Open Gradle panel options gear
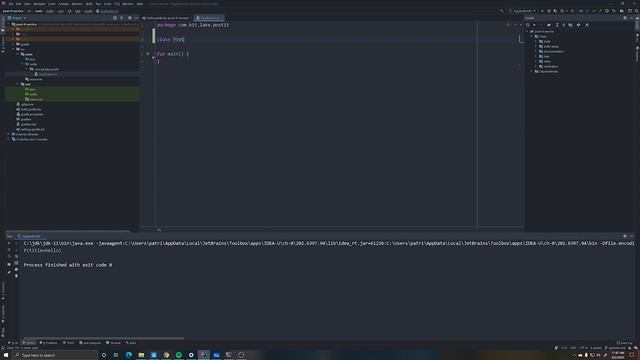The image size is (640, 360). pyautogui.click(x=625, y=18)
